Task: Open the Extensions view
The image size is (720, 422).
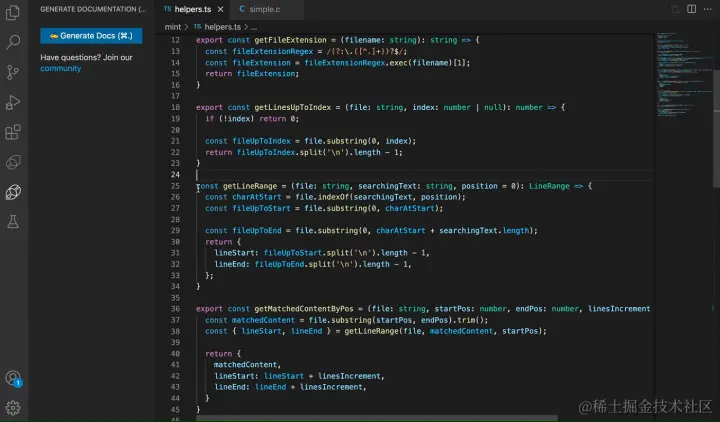Action: pos(13,132)
